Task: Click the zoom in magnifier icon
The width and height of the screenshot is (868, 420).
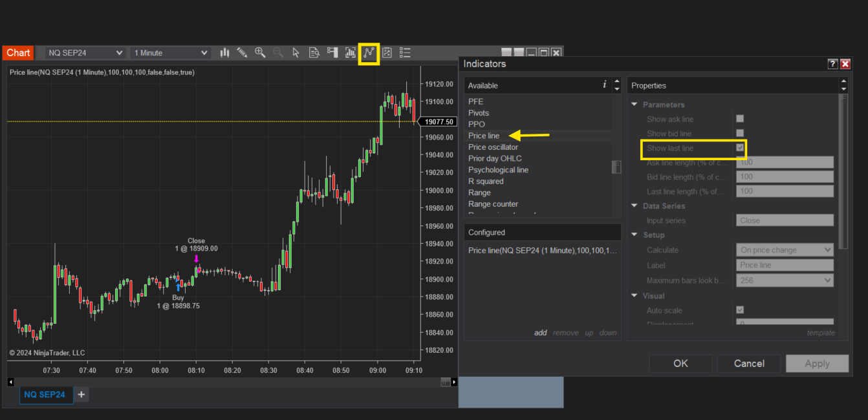Action: (x=260, y=53)
